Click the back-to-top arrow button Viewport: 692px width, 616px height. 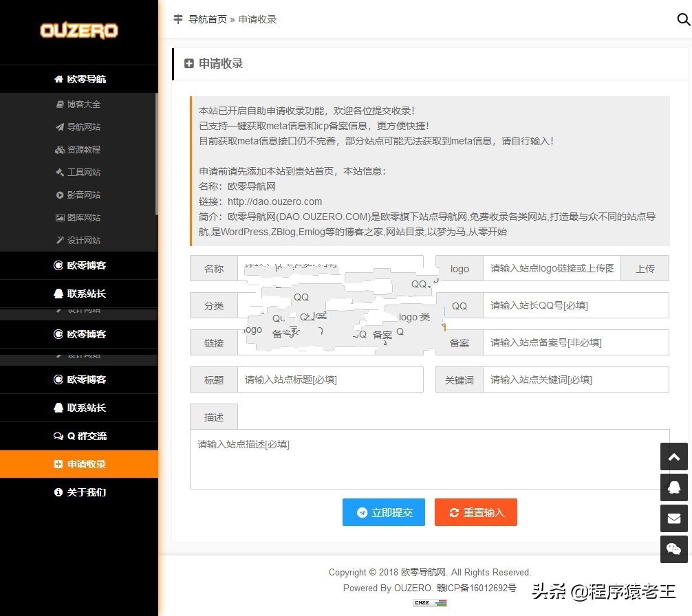pyautogui.click(x=673, y=456)
